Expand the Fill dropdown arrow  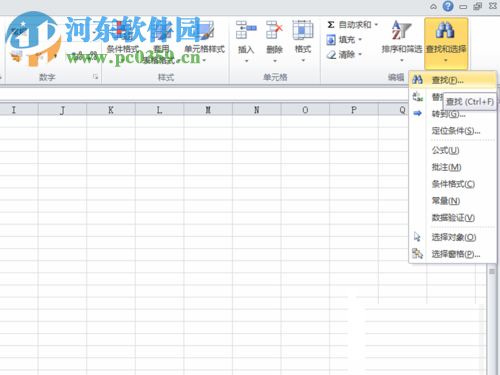pyautogui.click(x=360, y=40)
